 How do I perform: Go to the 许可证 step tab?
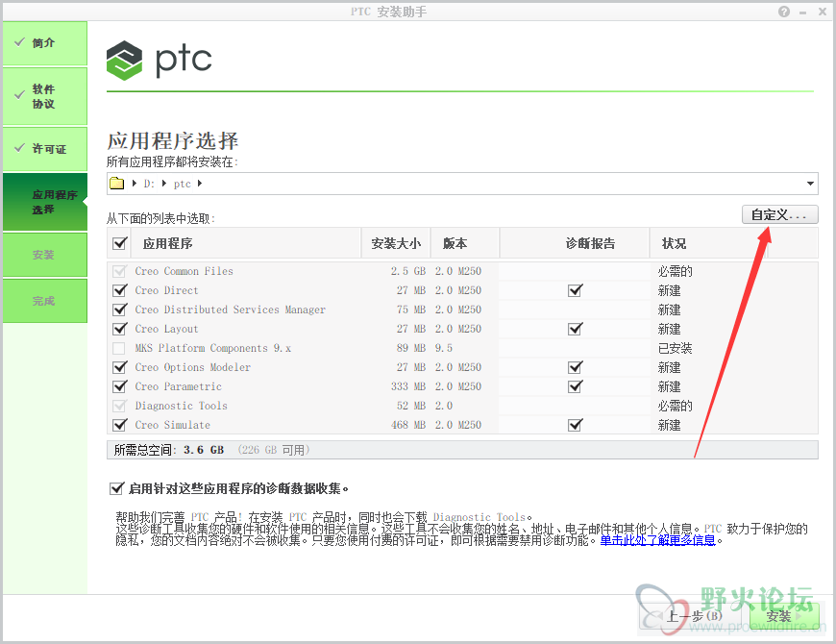45,149
